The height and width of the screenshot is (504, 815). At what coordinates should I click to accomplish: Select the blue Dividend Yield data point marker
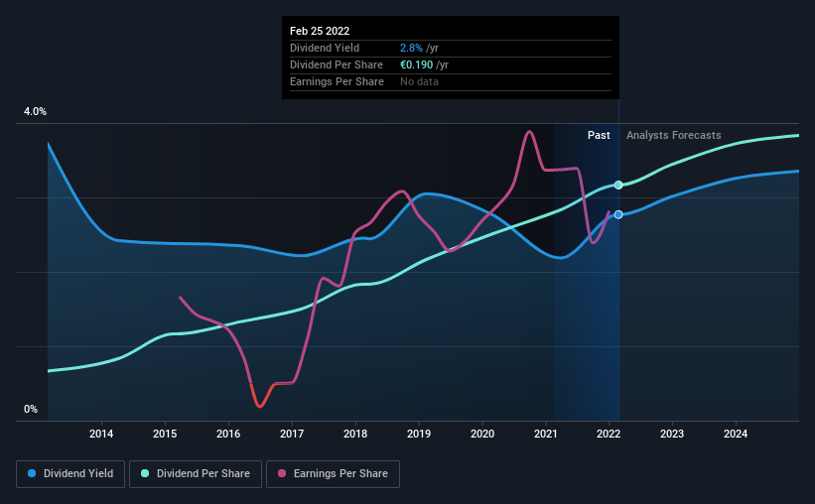coord(618,214)
